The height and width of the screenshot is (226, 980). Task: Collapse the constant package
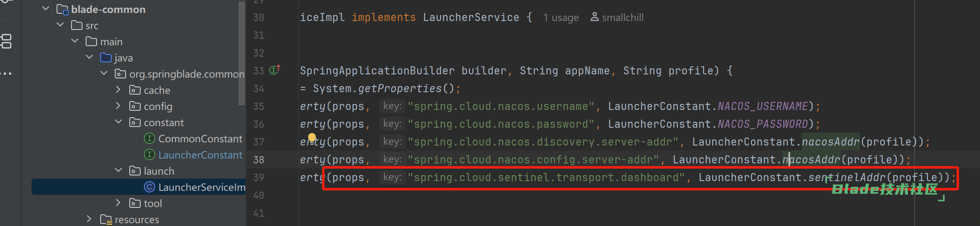tap(118, 122)
